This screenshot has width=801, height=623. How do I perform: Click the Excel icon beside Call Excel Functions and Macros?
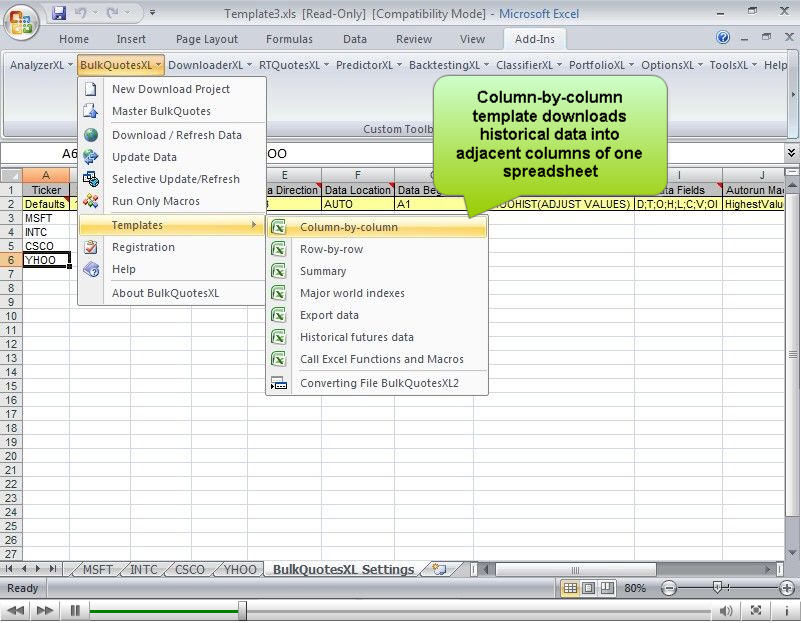tap(278, 359)
